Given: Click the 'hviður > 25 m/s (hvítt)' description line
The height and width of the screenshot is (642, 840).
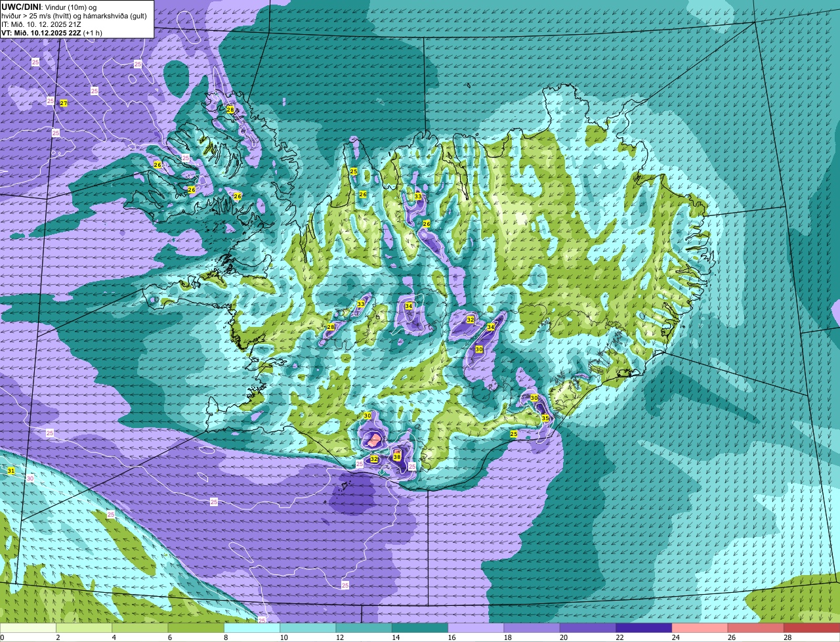Looking at the screenshot, I should coord(73,15).
